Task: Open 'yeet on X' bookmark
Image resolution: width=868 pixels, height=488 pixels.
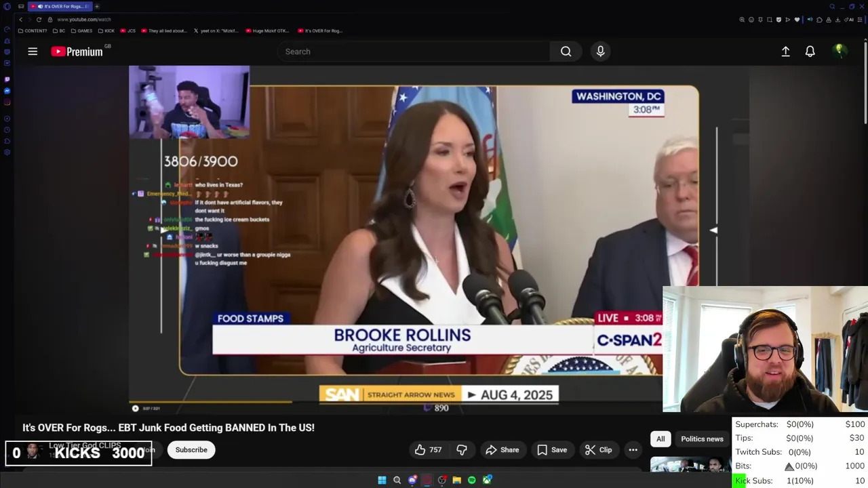Action: click(x=216, y=30)
